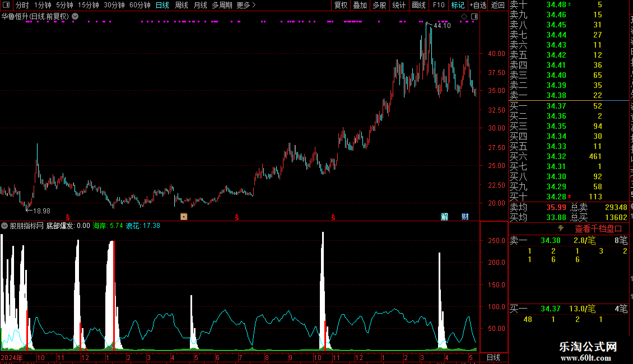633x364 pixels.
Task: Click the 买十 row at 34.28
Action: tap(569, 197)
